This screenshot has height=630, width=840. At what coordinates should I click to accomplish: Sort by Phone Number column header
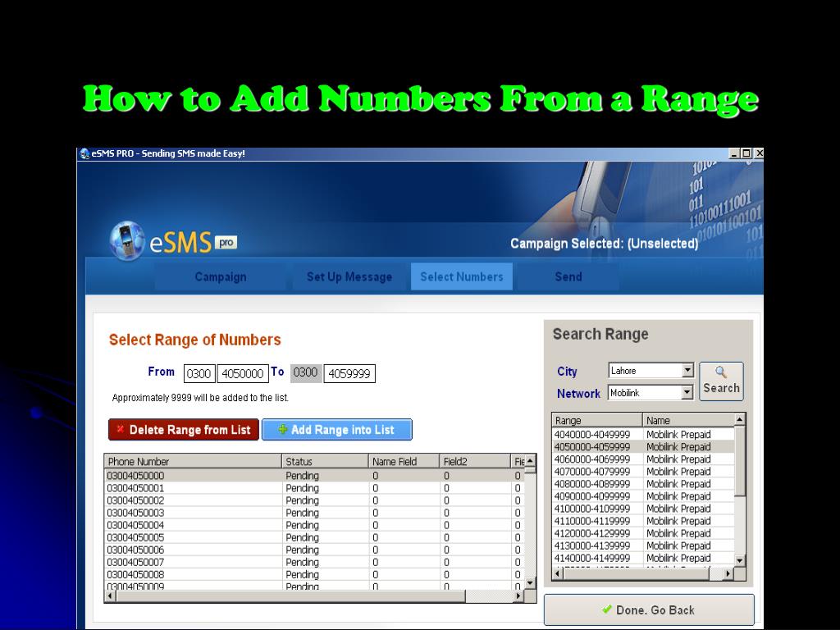[x=193, y=461]
